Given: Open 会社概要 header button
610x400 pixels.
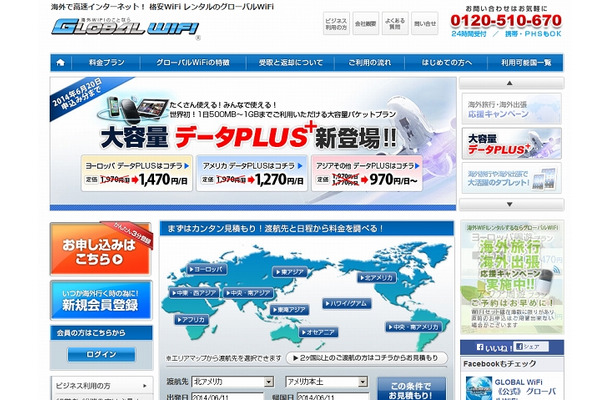Looking at the screenshot, I should coord(365,24).
